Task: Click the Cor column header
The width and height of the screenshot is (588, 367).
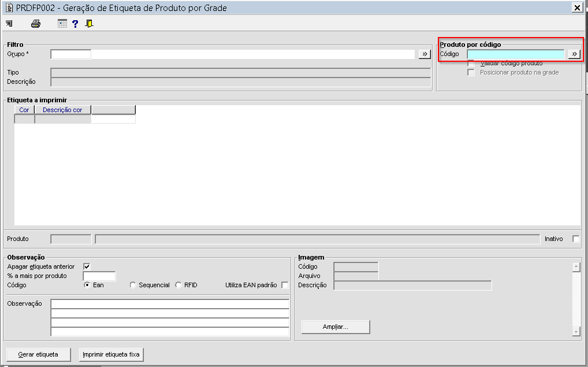Action: tap(24, 110)
